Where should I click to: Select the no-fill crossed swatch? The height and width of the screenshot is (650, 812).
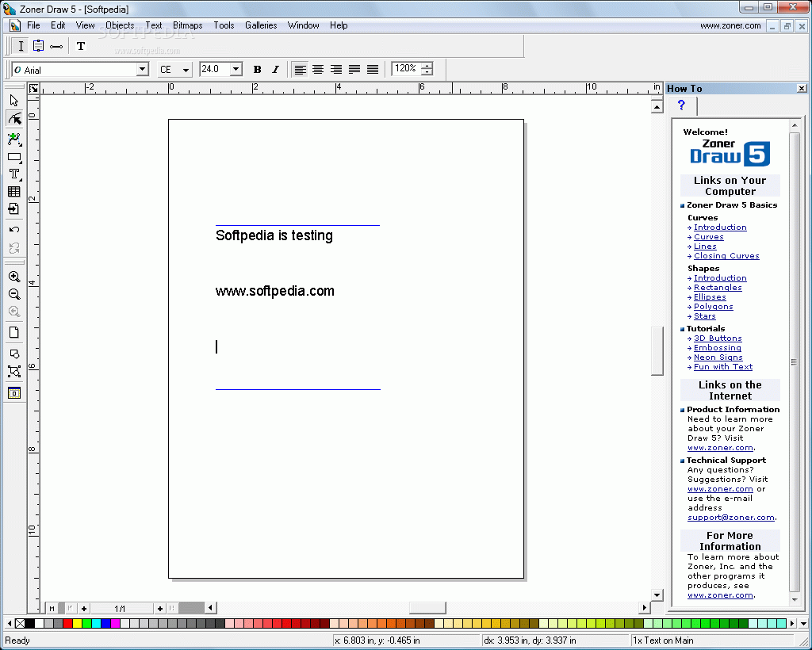(20, 623)
